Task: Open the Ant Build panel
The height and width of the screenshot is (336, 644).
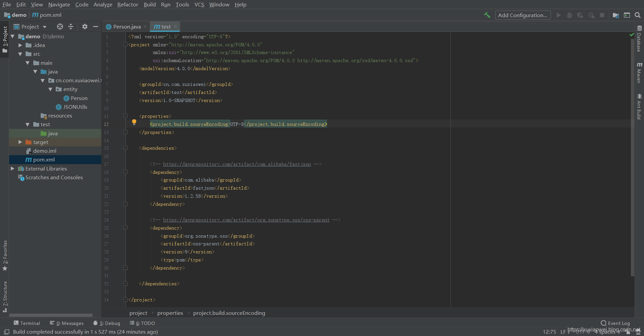Action: tap(639, 106)
